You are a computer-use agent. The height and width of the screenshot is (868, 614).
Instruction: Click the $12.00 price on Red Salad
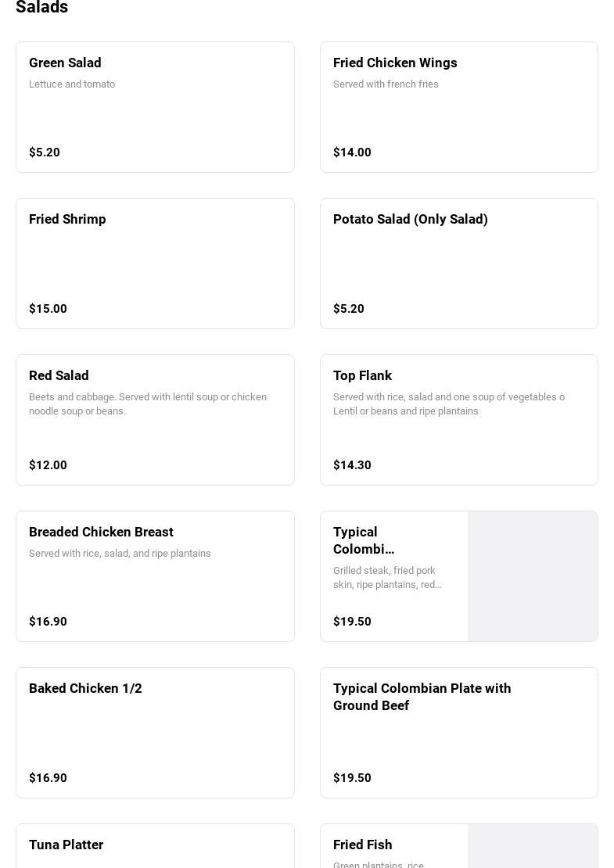48,465
